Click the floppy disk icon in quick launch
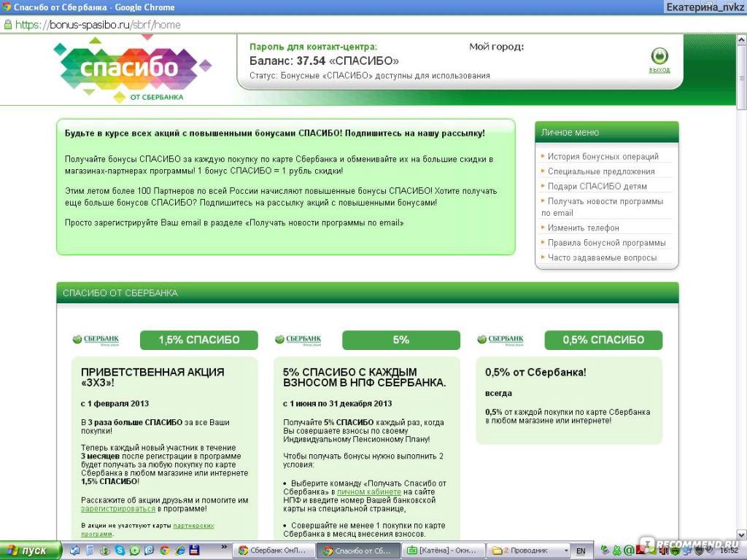 (x=194, y=551)
